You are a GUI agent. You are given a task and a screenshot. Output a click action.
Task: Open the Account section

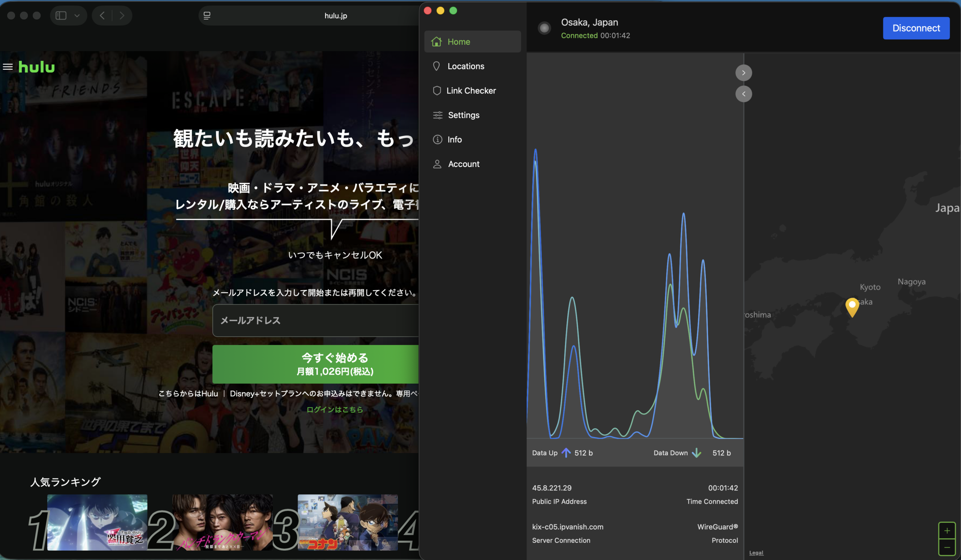[x=472, y=164]
